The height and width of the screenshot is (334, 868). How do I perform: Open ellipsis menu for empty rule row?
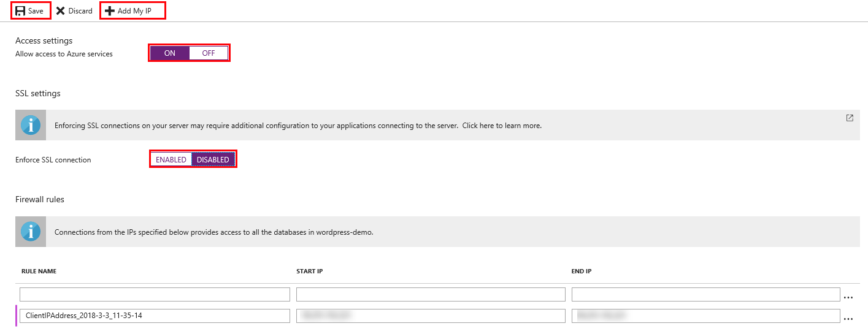pyautogui.click(x=848, y=298)
